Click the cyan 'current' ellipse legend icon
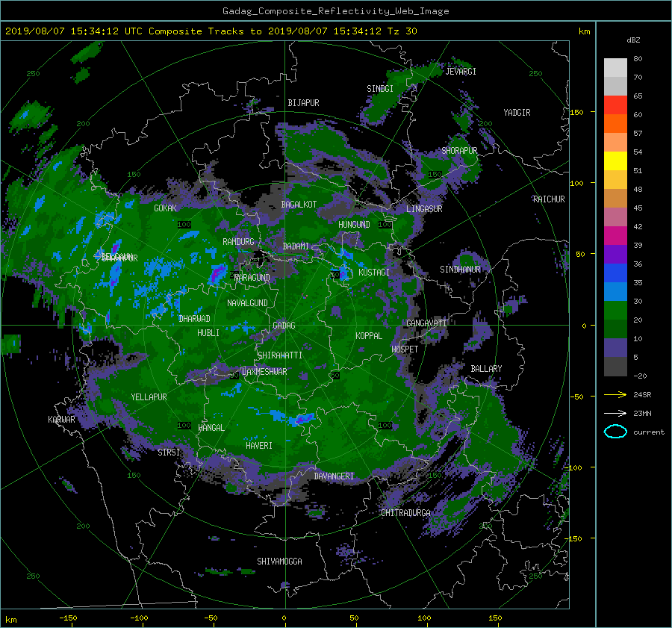Viewport: 672px width, 628px height. (615, 432)
